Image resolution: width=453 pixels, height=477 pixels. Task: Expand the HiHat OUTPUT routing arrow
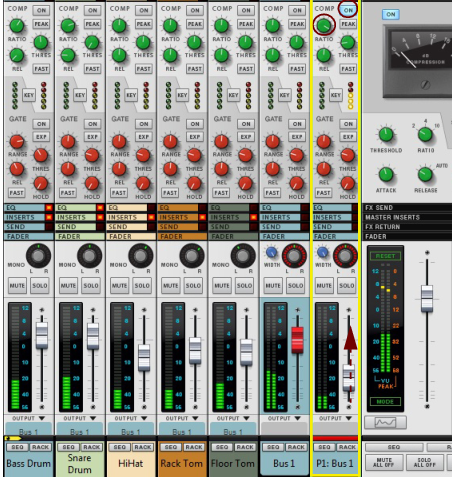(144, 418)
